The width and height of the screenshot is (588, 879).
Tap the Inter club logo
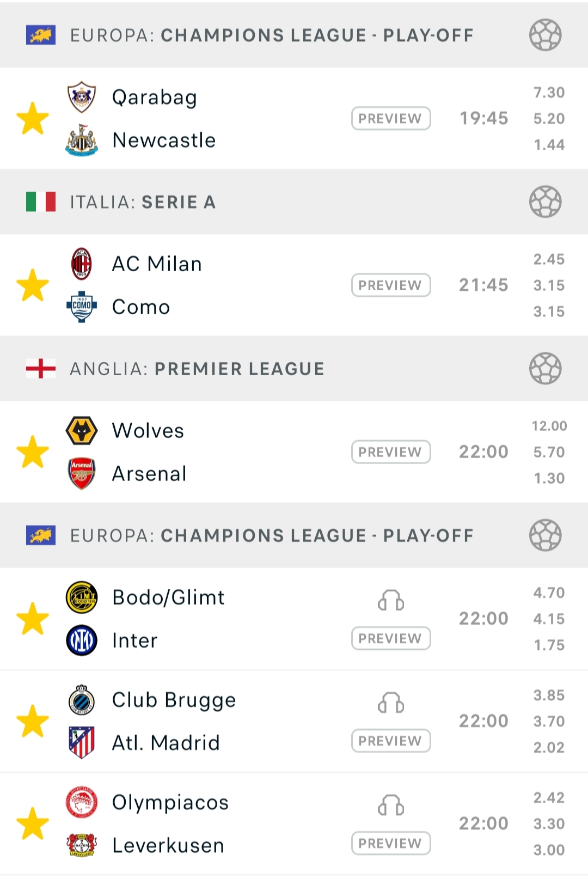[82, 640]
